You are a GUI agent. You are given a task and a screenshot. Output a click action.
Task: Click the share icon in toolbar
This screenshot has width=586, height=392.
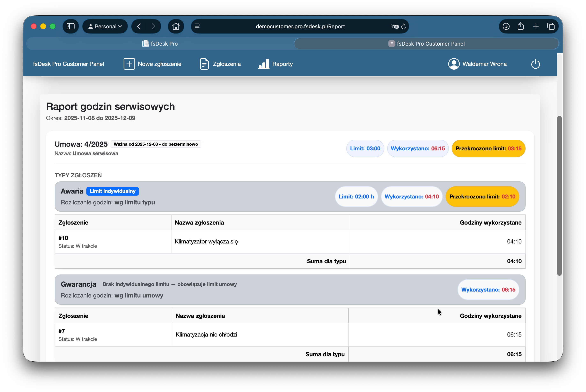(521, 26)
